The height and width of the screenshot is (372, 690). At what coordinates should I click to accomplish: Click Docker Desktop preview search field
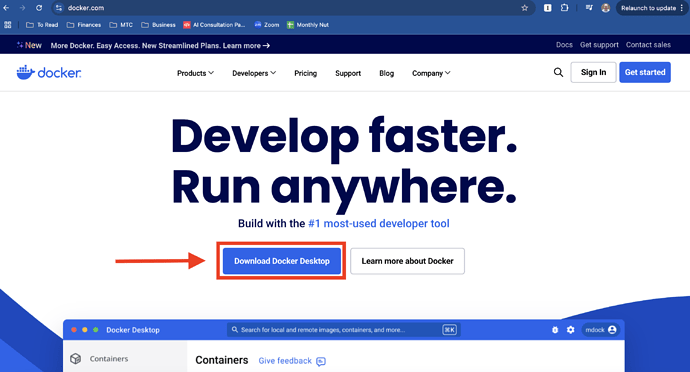[x=344, y=330]
